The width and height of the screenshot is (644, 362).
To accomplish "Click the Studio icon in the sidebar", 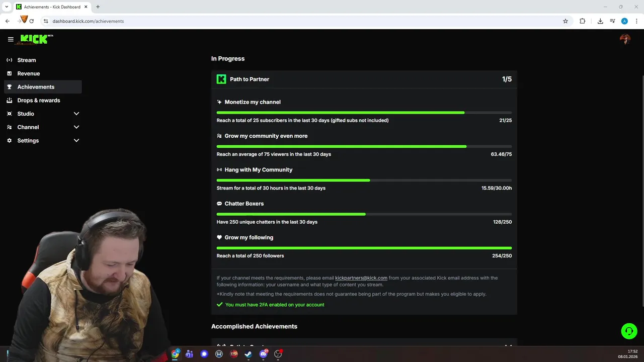I will 9,114.
